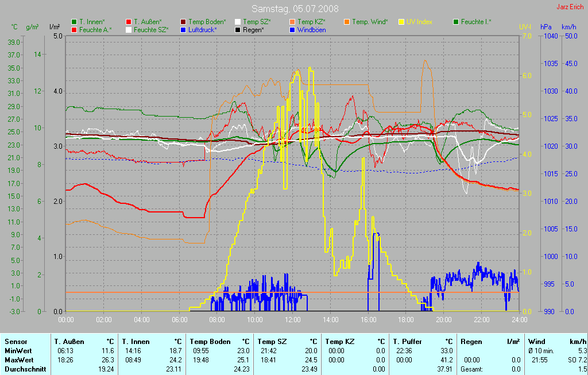This screenshot has height=375, width=588.
Task: Click the dark red Temp Boden swatch
Action: point(183,22)
